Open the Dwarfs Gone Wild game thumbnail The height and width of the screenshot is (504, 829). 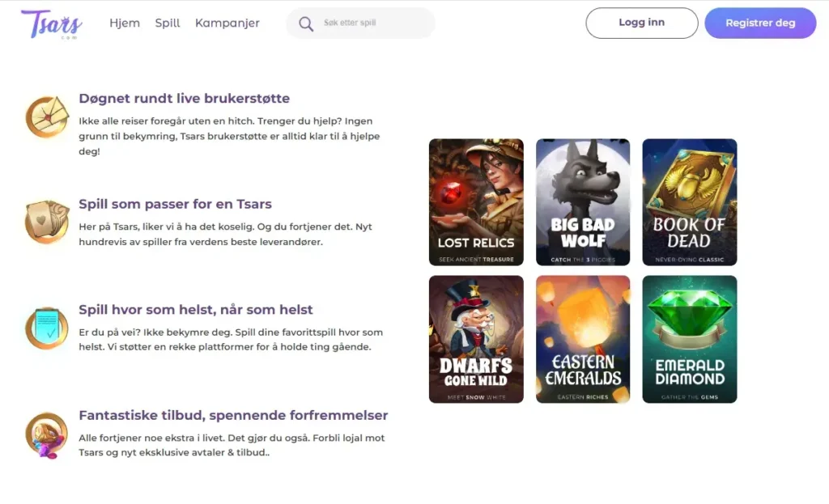[x=476, y=339]
